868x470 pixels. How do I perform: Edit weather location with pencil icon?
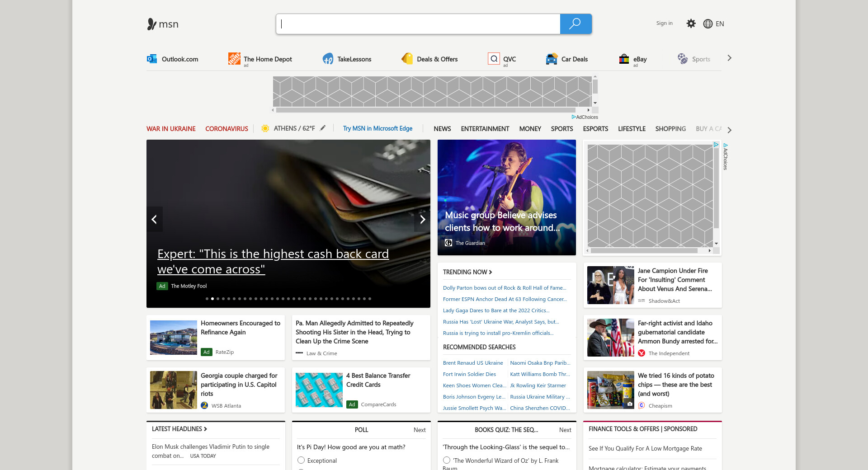(x=323, y=128)
